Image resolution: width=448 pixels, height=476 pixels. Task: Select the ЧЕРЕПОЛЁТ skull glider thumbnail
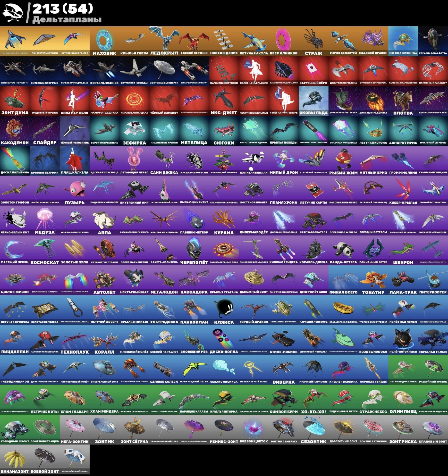click(194, 250)
